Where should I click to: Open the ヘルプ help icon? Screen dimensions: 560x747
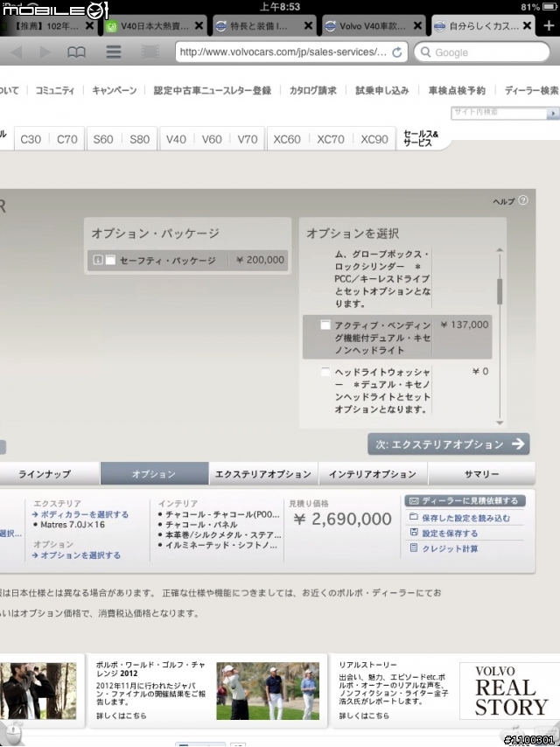coord(523,200)
